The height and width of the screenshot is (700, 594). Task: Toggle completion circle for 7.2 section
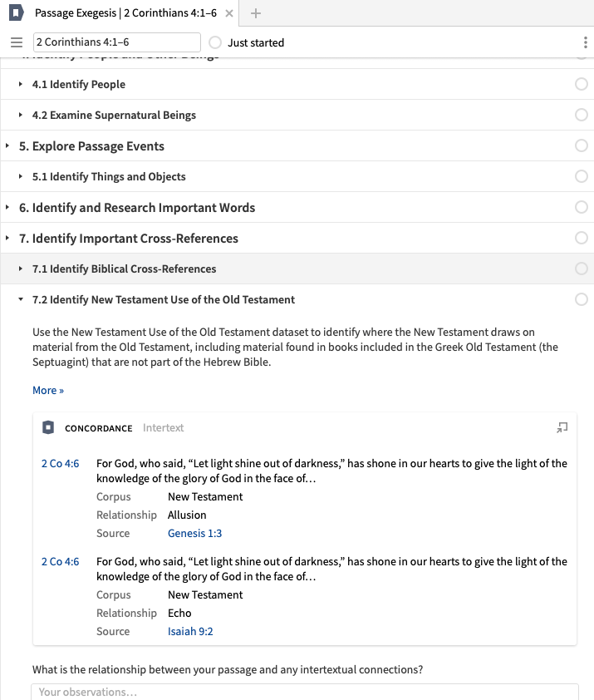pos(582,299)
